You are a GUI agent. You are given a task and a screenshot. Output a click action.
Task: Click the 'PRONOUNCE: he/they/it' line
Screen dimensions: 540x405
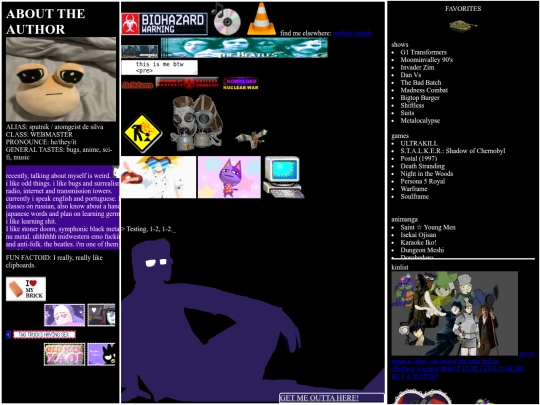click(x=41, y=142)
